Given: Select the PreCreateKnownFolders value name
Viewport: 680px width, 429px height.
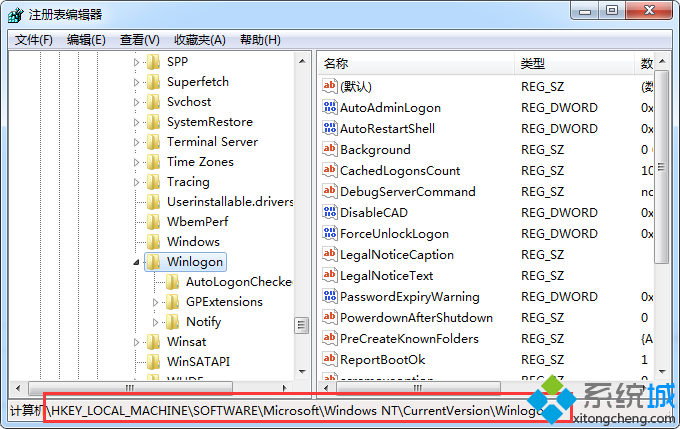Looking at the screenshot, I should (409, 338).
